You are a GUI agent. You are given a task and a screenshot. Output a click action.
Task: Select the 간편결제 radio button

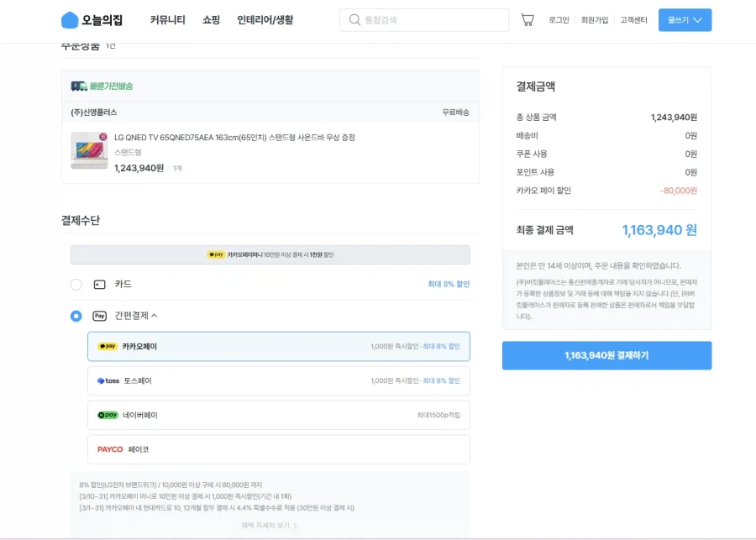[76, 317]
